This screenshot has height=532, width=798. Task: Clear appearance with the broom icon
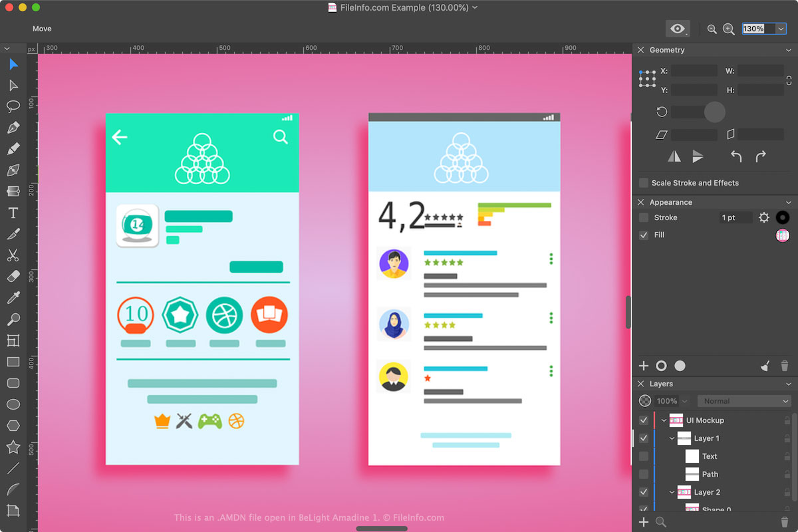765,366
